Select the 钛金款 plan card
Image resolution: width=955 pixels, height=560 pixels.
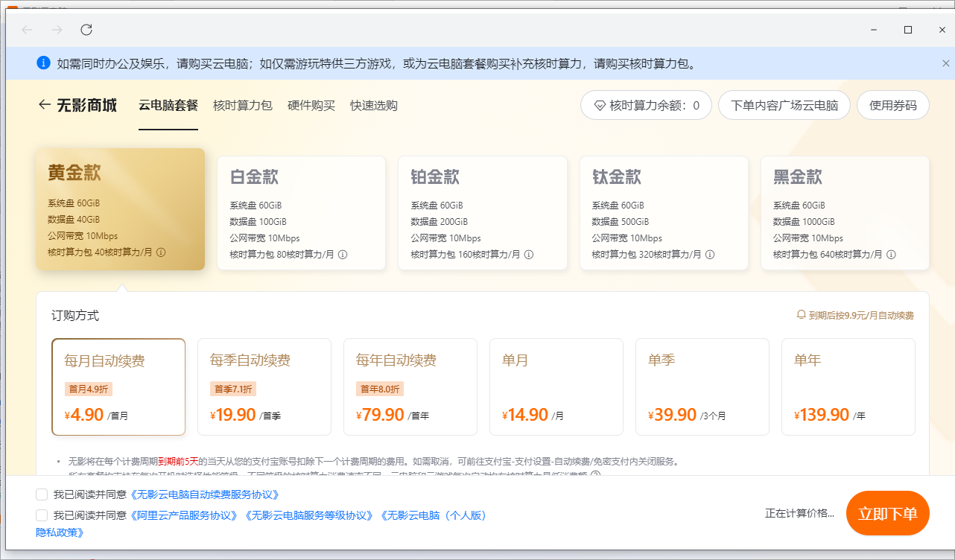664,212
